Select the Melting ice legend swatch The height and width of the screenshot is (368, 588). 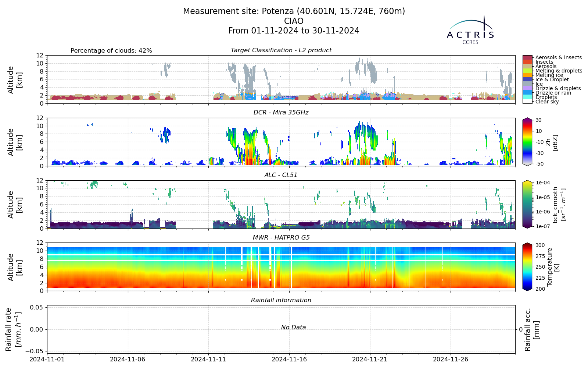tap(527, 75)
